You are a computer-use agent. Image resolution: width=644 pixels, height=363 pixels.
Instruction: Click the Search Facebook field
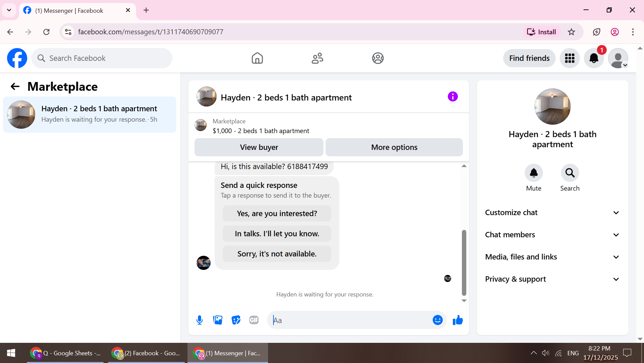click(x=102, y=58)
